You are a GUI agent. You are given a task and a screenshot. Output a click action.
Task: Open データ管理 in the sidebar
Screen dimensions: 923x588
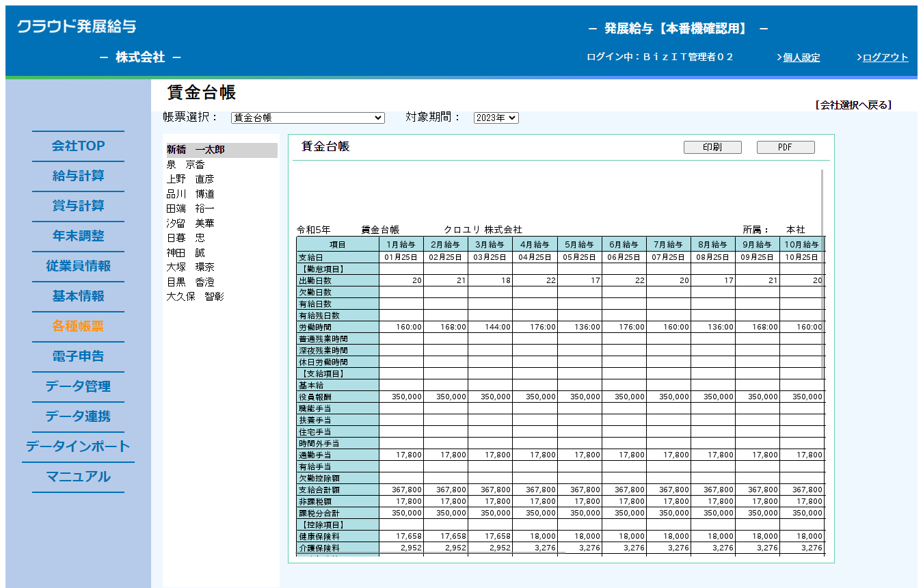click(78, 386)
